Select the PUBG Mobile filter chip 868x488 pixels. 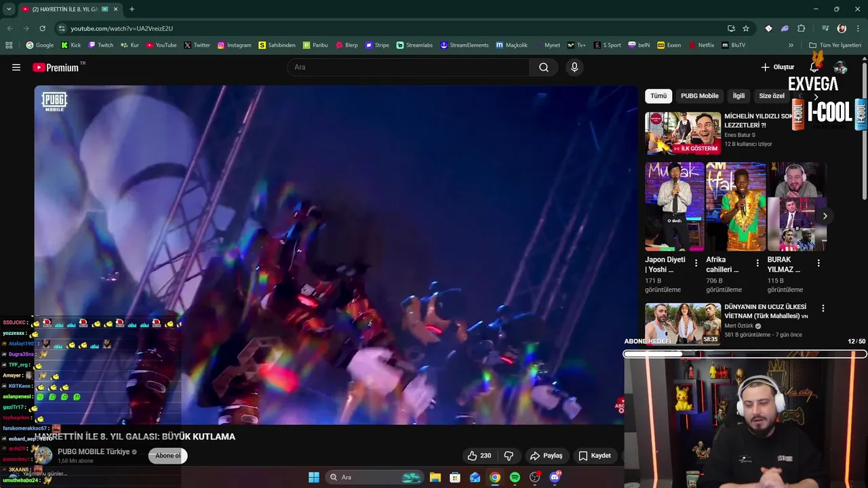(x=699, y=96)
